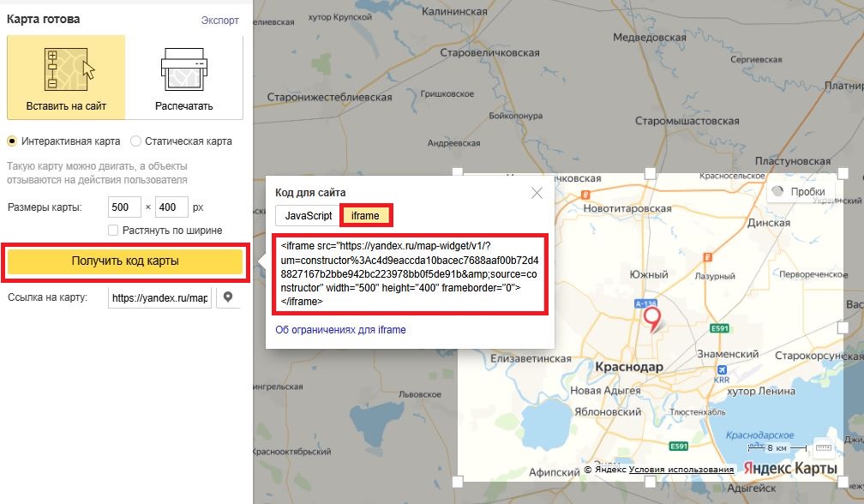Click the map width field showing 500

click(124, 207)
